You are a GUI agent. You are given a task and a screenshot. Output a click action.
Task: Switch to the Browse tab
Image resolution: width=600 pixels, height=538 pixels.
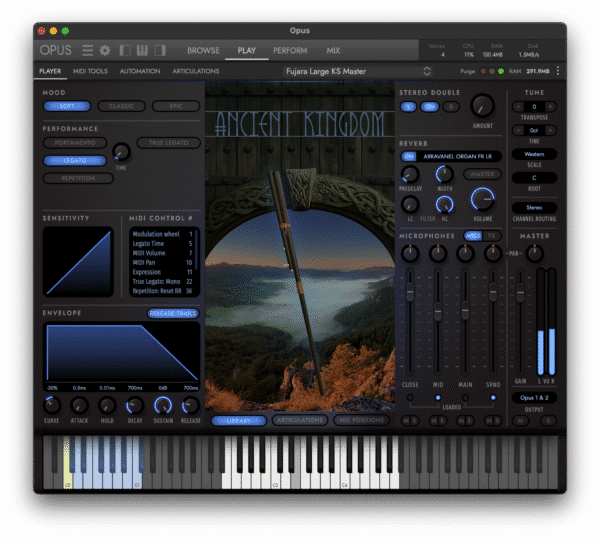tap(203, 51)
